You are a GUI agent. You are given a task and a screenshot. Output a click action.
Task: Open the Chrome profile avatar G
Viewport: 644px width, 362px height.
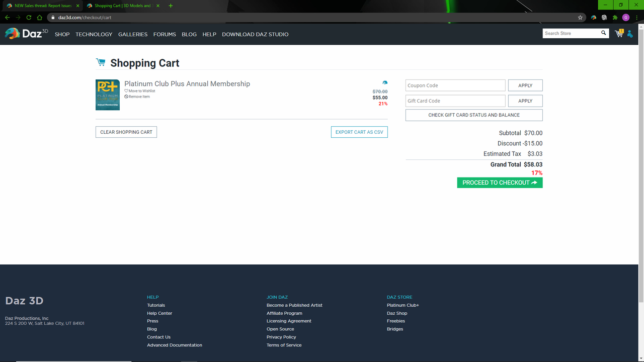tap(626, 17)
